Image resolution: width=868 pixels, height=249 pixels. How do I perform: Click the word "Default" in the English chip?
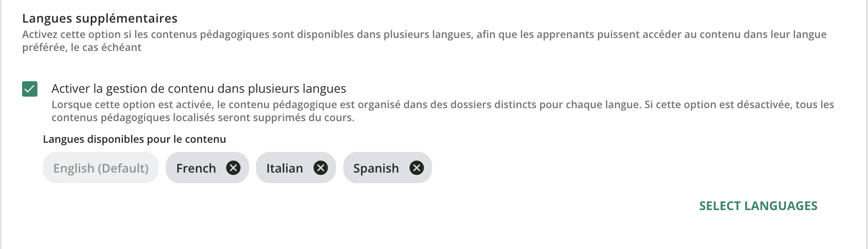click(x=122, y=168)
